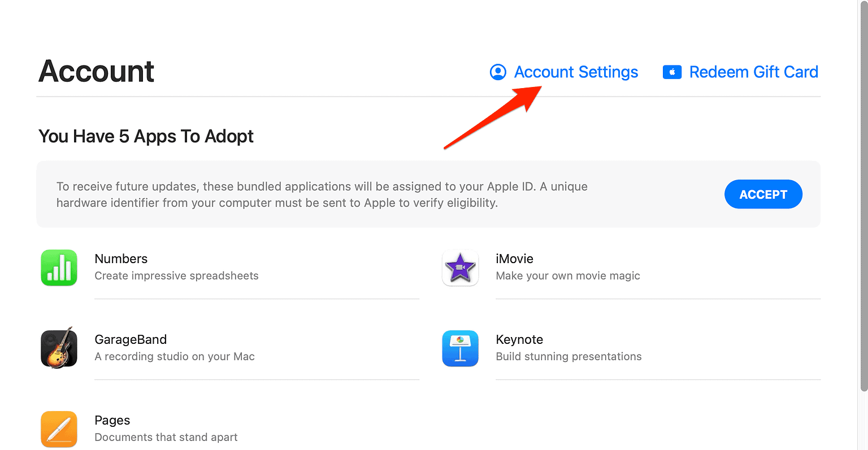
Task: Click the GarageBand guitar icon
Action: click(59, 348)
